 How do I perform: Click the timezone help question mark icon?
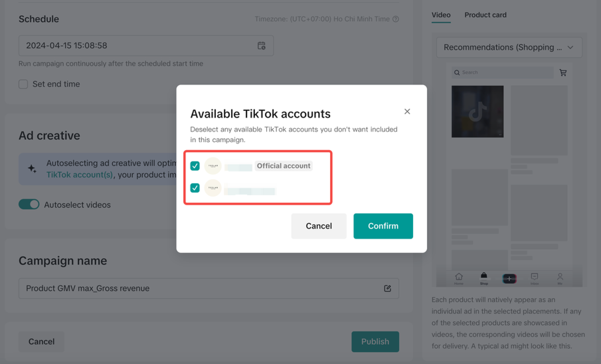395,19
